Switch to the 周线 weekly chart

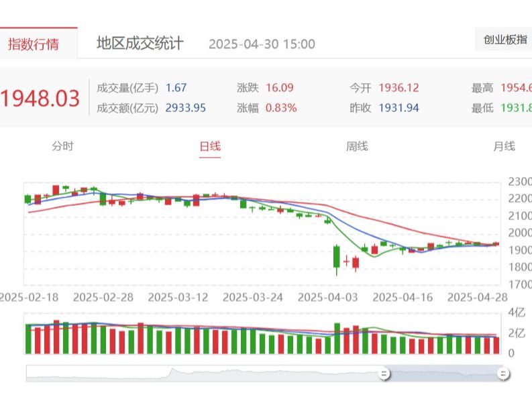[x=357, y=146]
